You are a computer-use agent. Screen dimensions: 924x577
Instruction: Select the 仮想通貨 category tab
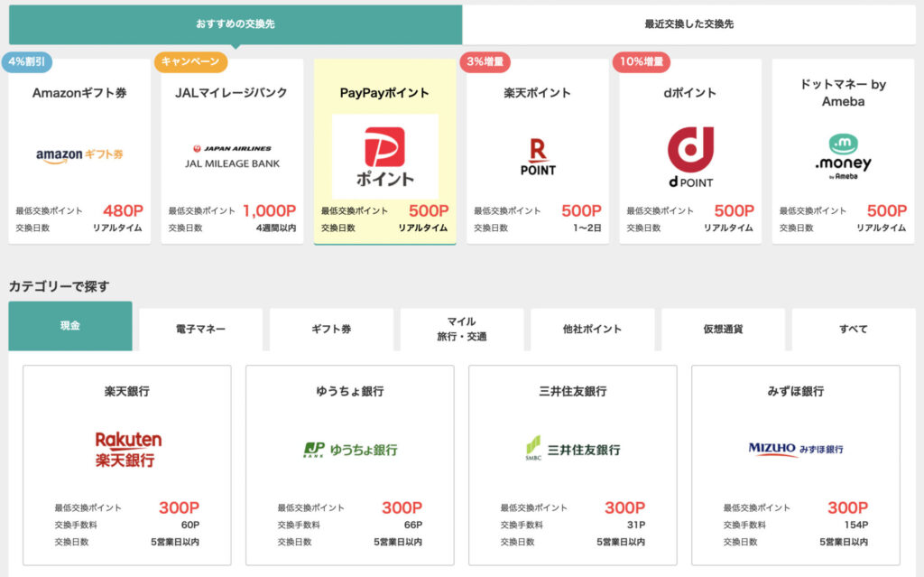723,330
